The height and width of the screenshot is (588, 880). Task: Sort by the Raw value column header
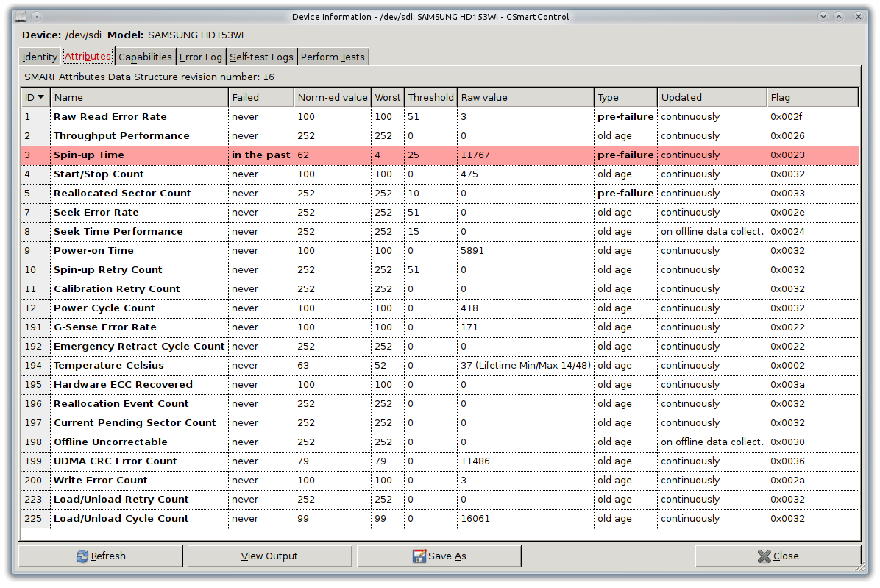coord(525,97)
